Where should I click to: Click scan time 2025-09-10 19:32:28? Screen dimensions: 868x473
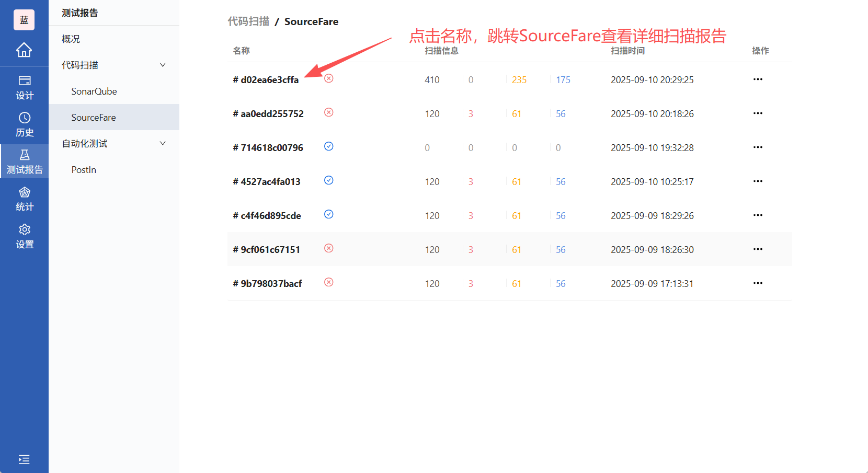coord(652,148)
